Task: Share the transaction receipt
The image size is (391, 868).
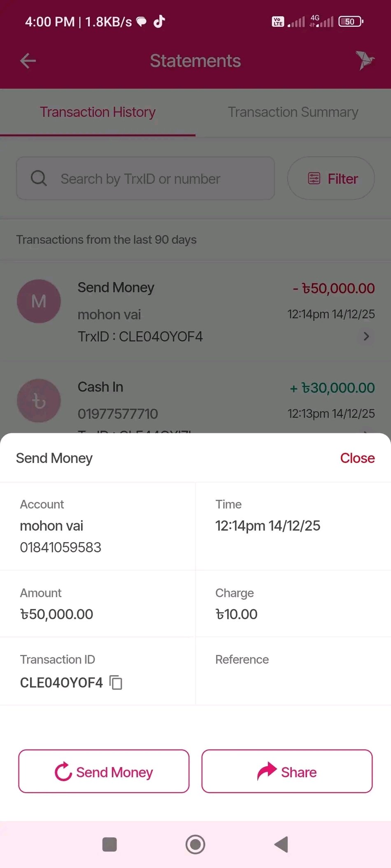Action: point(287,772)
